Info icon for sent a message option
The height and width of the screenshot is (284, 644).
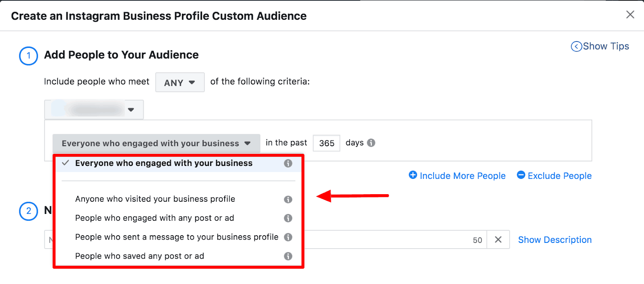coord(288,237)
